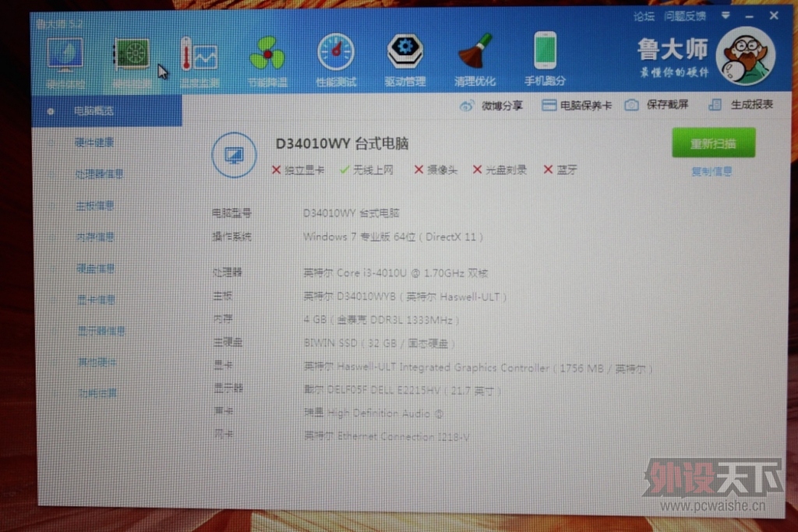Select 功耗估算 in the sidebar
This screenshot has height=532, width=798.
coord(97,393)
